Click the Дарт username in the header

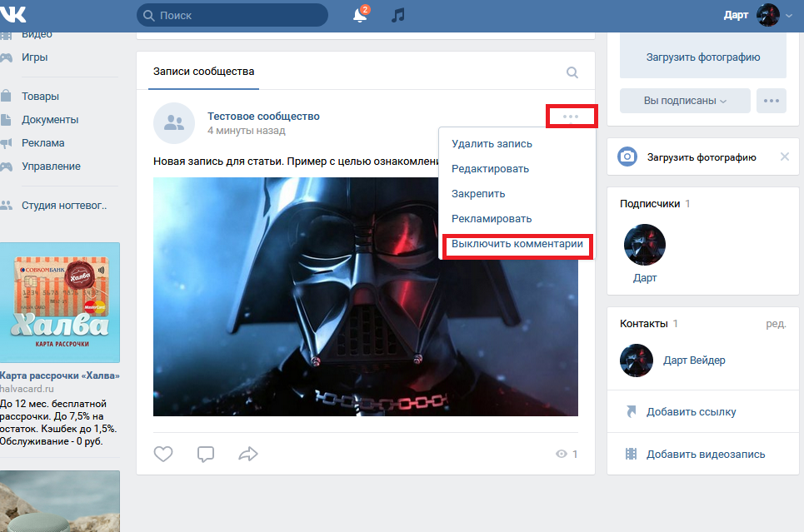[736, 15]
